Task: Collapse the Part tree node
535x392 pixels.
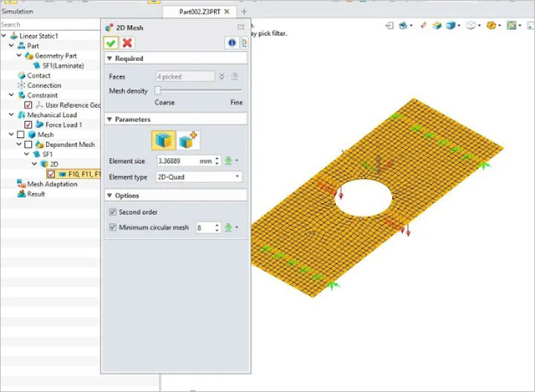Action: pos(11,45)
